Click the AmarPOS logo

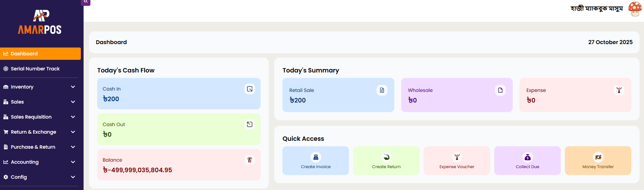click(40, 22)
